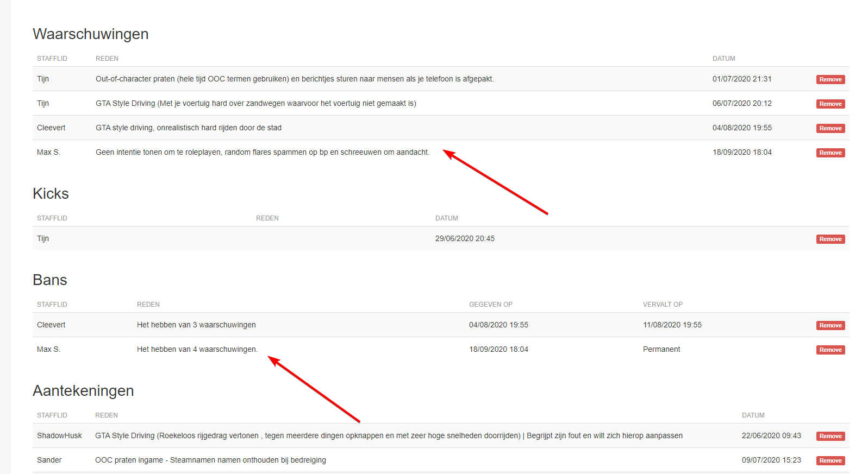Click the kick date 29/06/2020 20:45
The height and width of the screenshot is (474, 868).
coord(465,238)
